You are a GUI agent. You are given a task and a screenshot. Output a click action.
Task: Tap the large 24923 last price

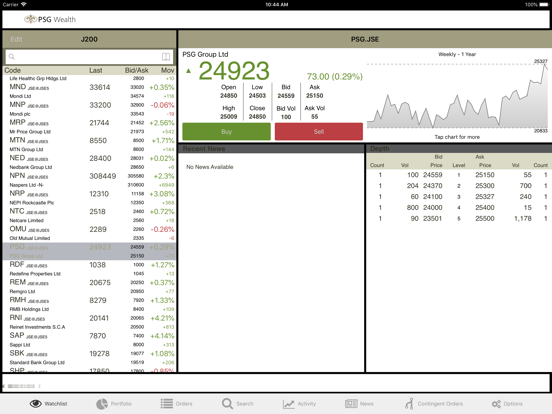pos(234,71)
